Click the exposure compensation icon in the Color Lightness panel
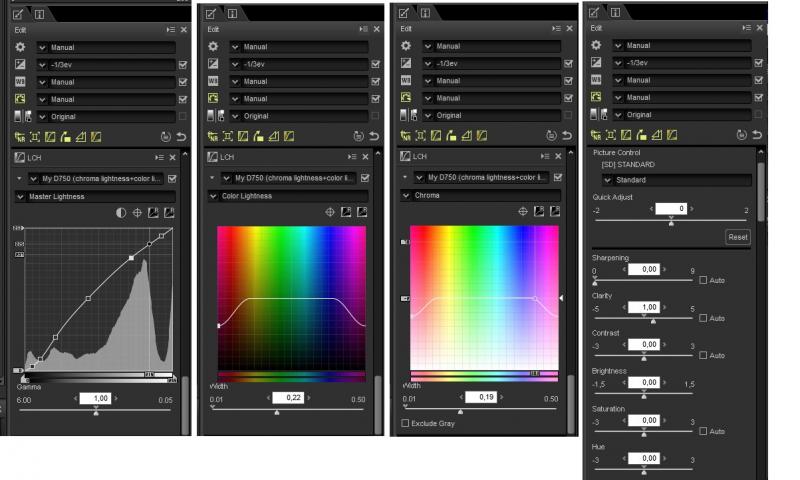 pyautogui.click(x=213, y=64)
